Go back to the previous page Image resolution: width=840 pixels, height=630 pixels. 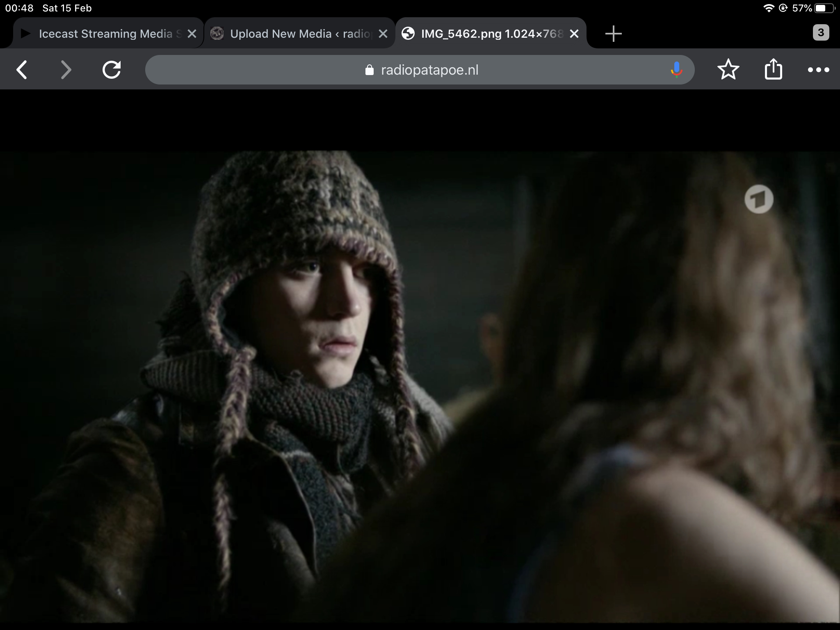(22, 70)
